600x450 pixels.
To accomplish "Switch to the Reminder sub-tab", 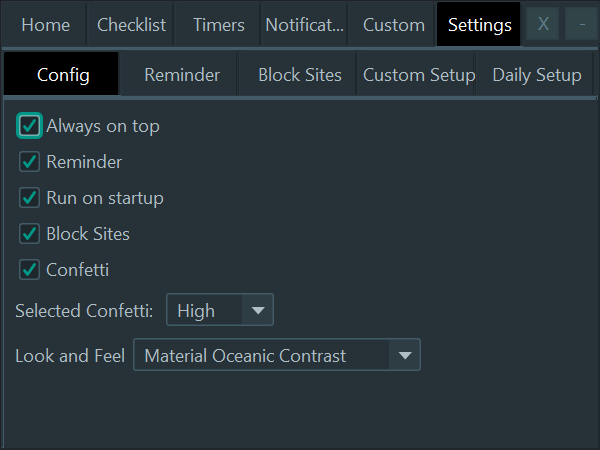I will 181,75.
